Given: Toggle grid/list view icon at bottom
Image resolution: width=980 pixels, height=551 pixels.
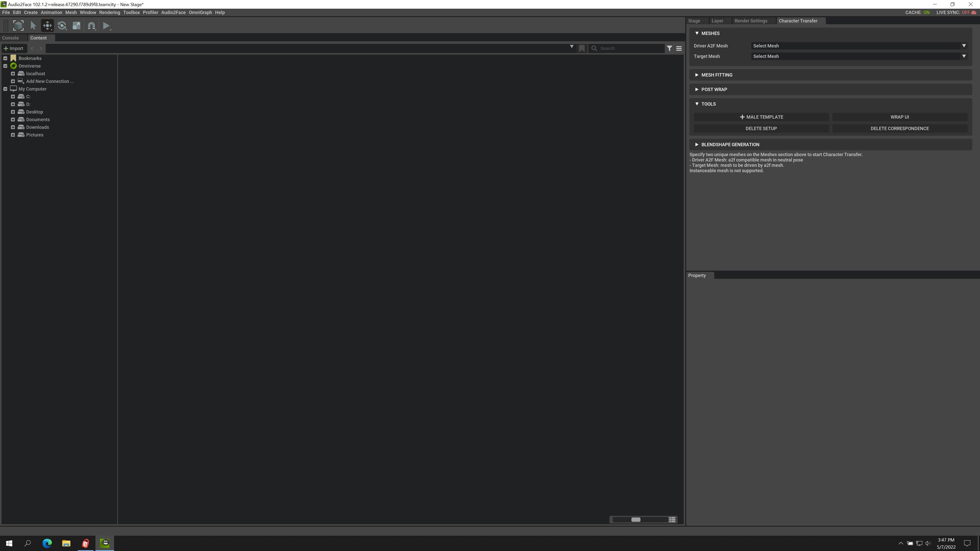Looking at the screenshot, I should click(672, 519).
